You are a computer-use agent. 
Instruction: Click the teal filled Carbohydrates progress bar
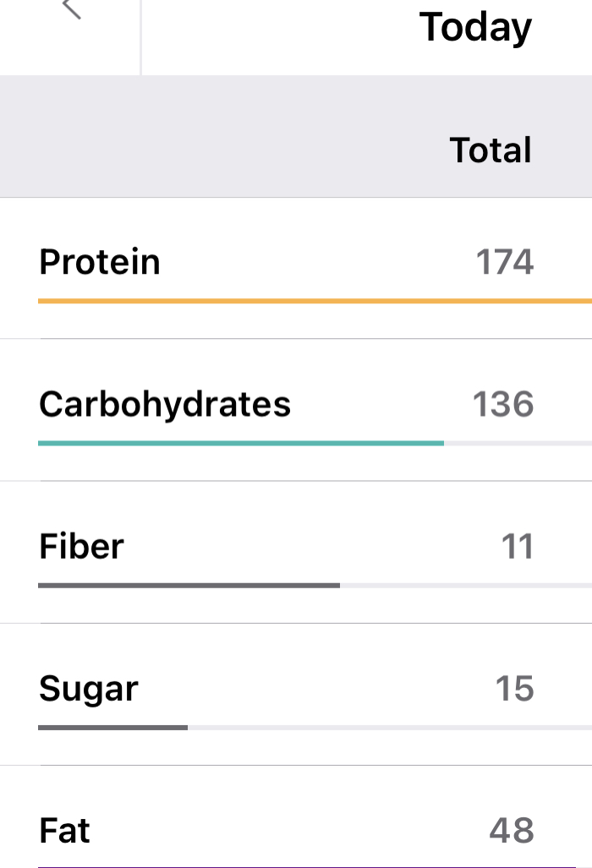click(x=241, y=442)
